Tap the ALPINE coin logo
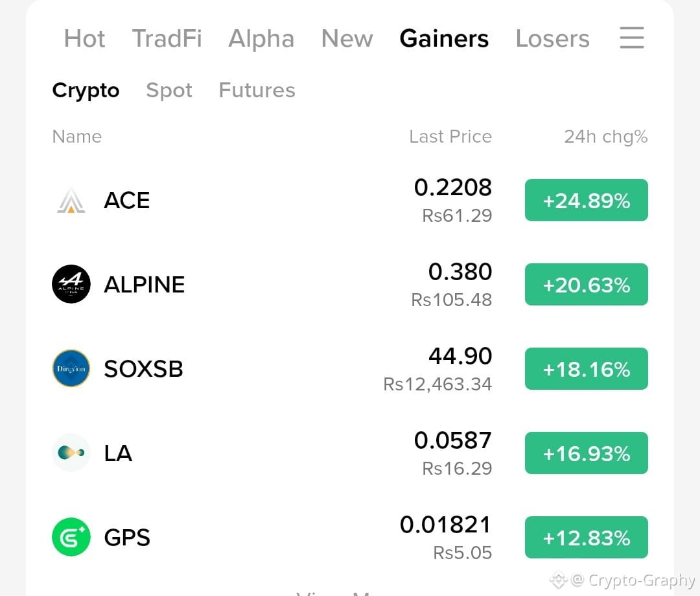The width and height of the screenshot is (700, 596). click(71, 284)
